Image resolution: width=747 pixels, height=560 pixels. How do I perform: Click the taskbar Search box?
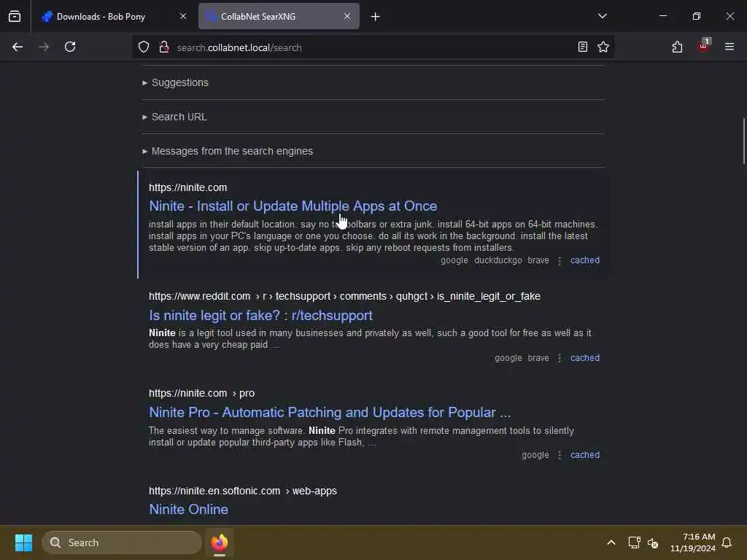point(122,542)
